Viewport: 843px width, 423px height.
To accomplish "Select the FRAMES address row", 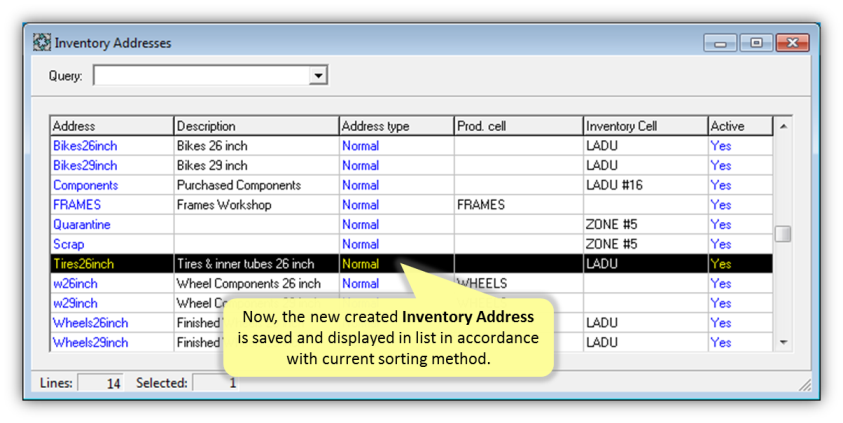I will [77, 205].
